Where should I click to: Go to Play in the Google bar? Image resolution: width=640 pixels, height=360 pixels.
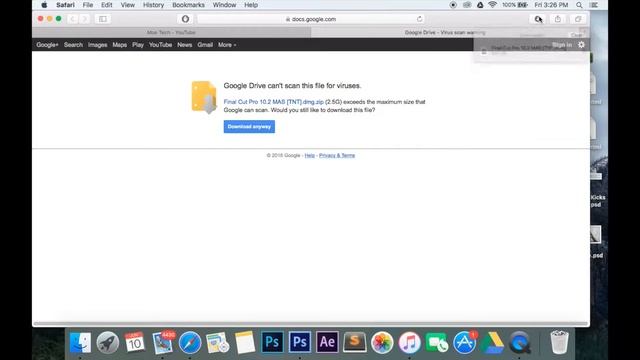[138, 45]
